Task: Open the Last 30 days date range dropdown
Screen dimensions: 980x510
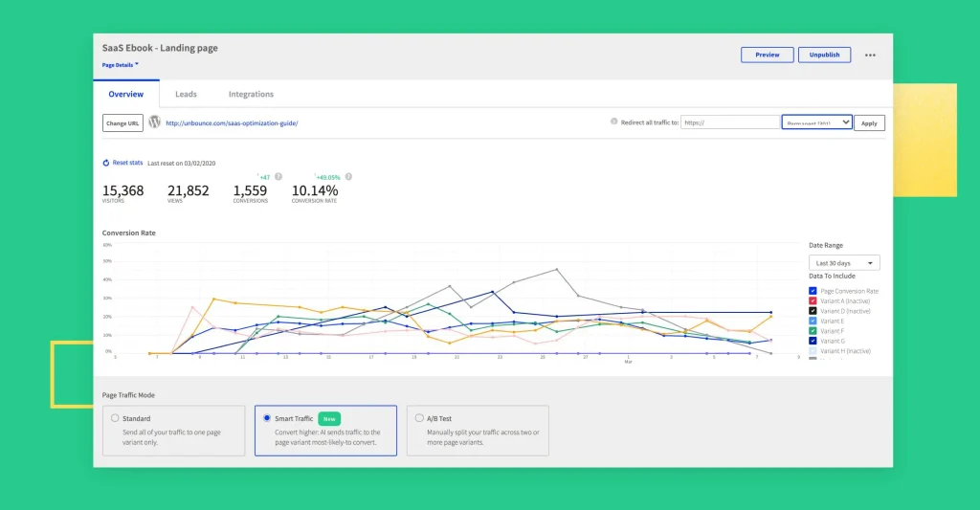Action: [844, 263]
